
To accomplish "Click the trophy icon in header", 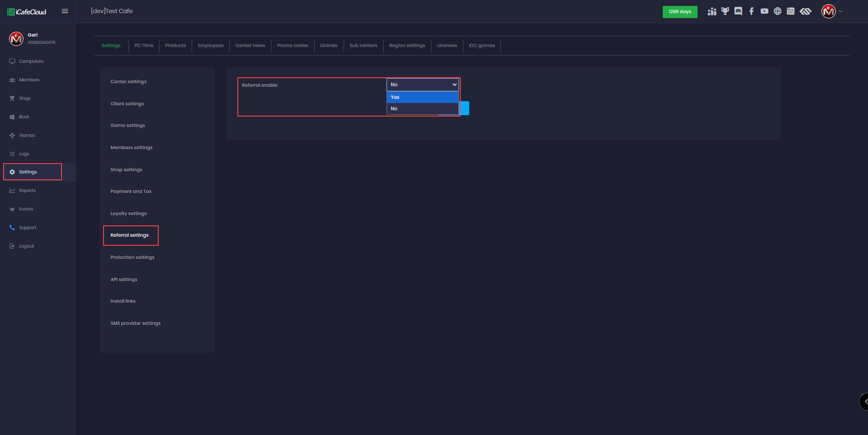I will pyautogui.click(x=725, y=11).
